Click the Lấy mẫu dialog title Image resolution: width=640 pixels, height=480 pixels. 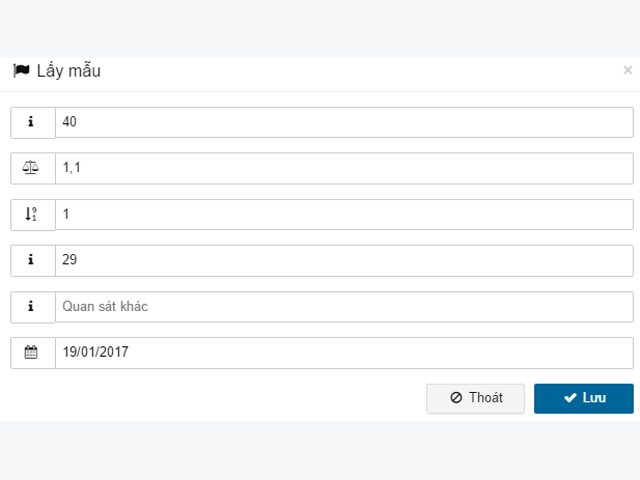(69, 71)
